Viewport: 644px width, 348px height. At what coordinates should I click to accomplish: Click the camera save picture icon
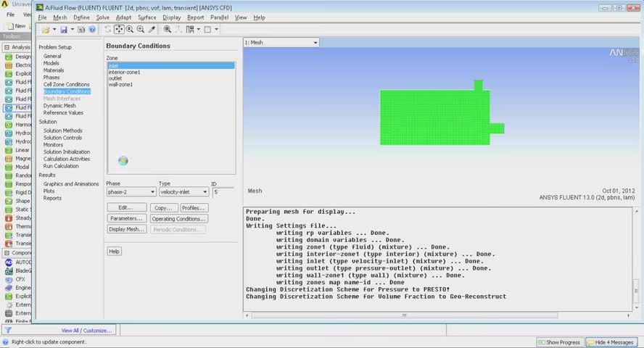coord(81,30)
